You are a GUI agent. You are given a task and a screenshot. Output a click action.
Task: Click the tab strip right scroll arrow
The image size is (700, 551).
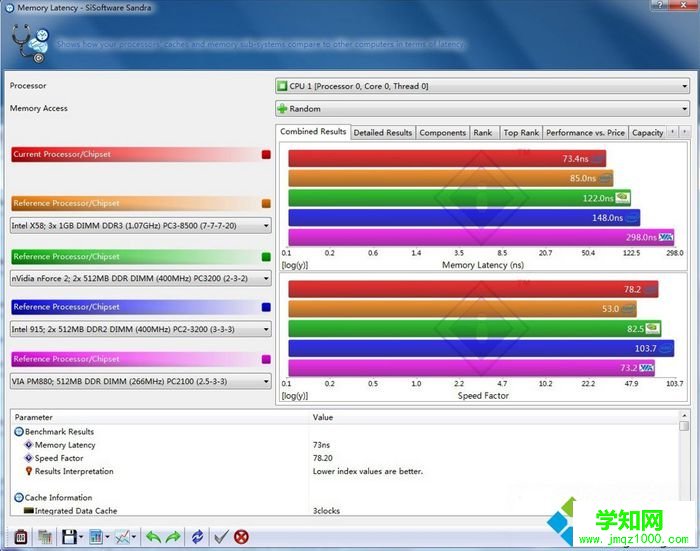pos(684,132)
